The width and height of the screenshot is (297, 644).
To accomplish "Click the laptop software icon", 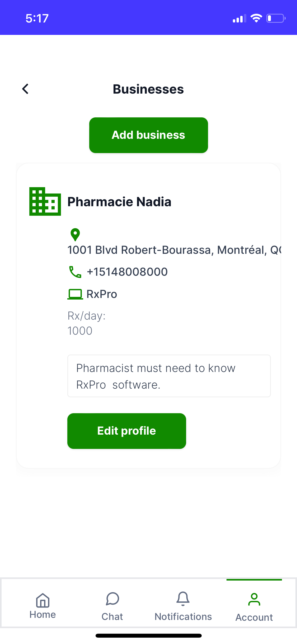I will [x=75, y=294].
